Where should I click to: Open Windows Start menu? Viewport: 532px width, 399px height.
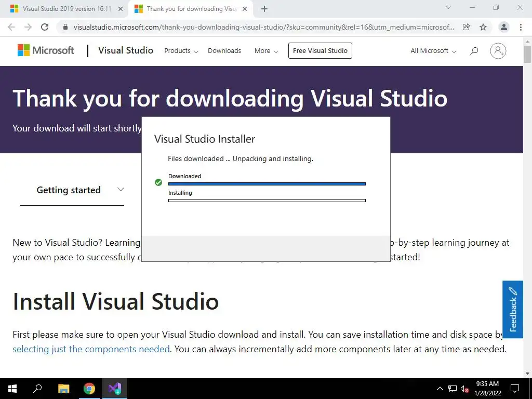12,389
